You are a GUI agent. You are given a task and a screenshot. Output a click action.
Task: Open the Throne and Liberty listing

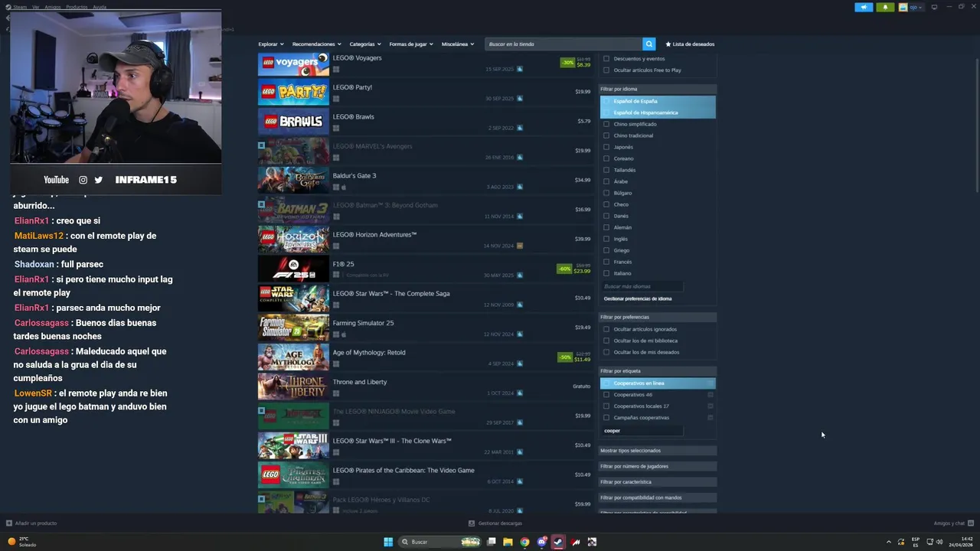click(x=425, y=386)
